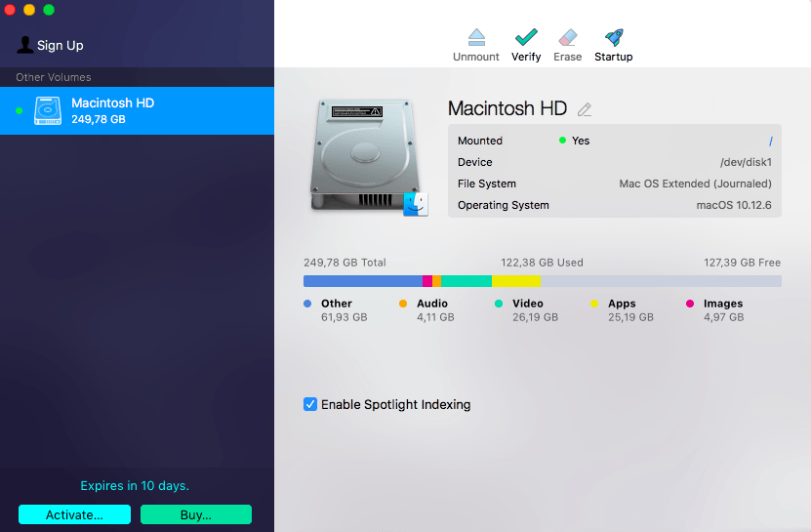Image resolution: width=811 pixels, height=532 pixels.
Task: Click the Other Volumes section header
Action: coord(54,77)
